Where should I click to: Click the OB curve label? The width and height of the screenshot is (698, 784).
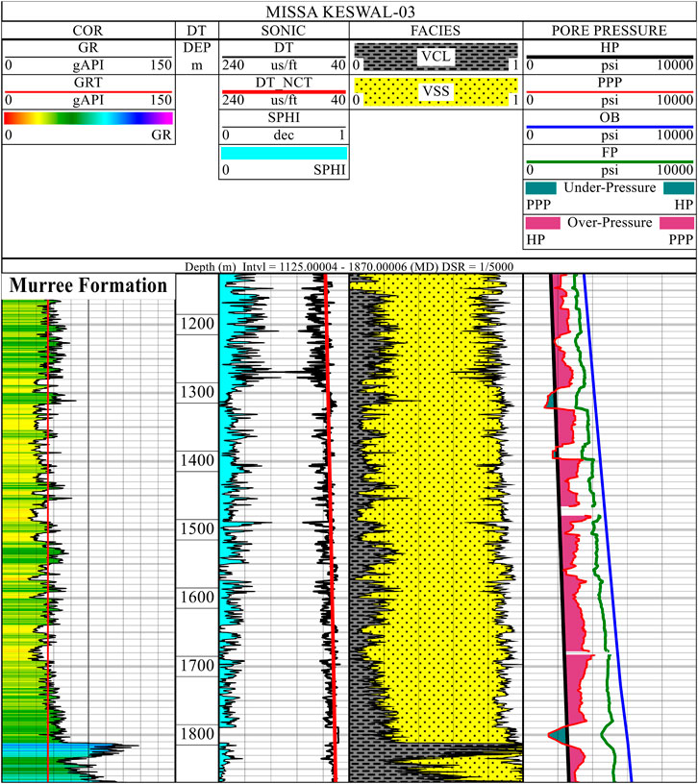610,117
